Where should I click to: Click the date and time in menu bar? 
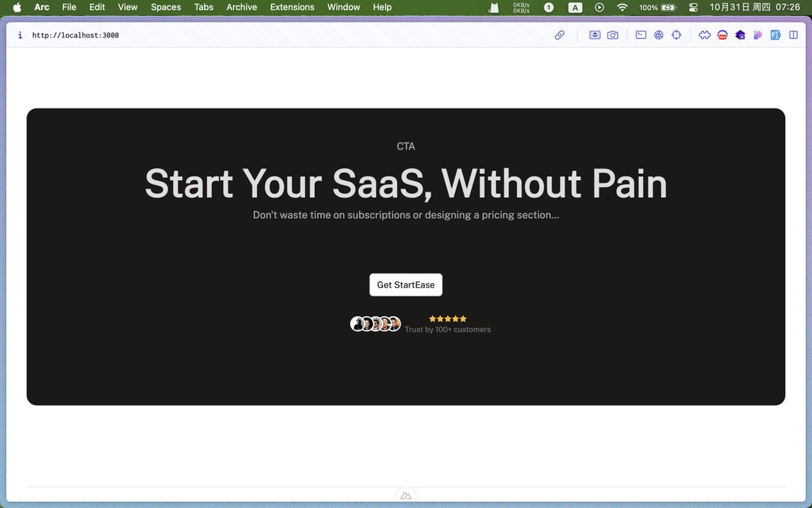point(754,7)
